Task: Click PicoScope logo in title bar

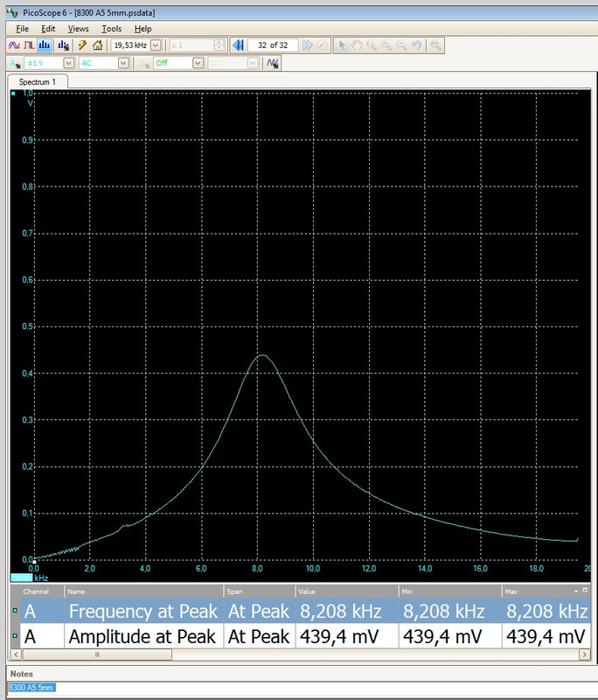Action: [x=12, y=12]
